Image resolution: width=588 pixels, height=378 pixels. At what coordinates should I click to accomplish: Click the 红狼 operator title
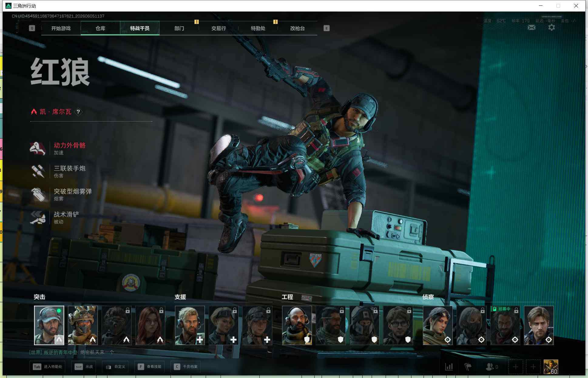pyautogui.click(x=60, y=72)
